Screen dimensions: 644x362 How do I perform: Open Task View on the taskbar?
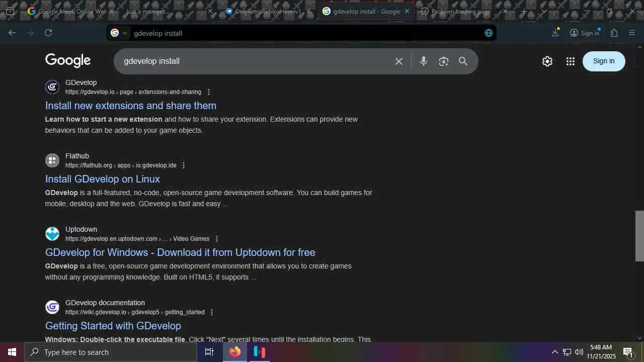209,352
